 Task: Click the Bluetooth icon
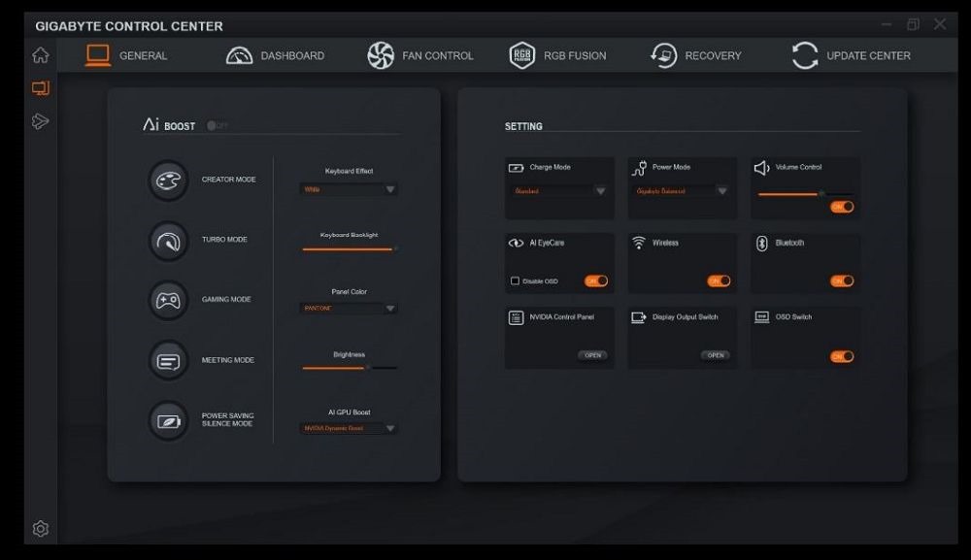tap(761, 244)
